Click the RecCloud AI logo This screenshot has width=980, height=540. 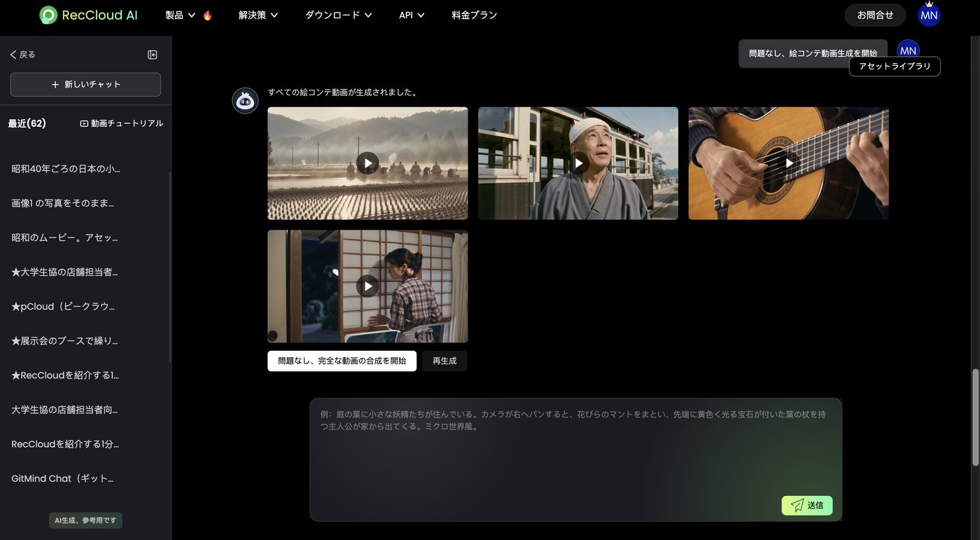point(87,15)
